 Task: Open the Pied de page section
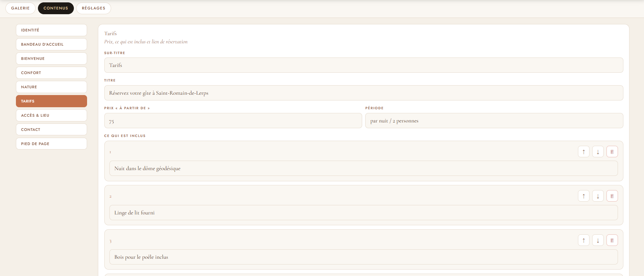pyautogui.click(x=51, y=144)
